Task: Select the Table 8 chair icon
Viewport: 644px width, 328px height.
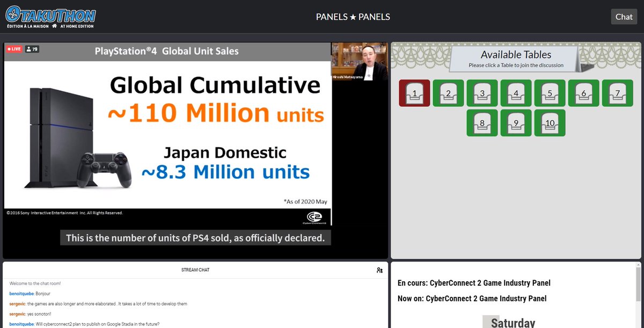Action: (x=482, y=123)
